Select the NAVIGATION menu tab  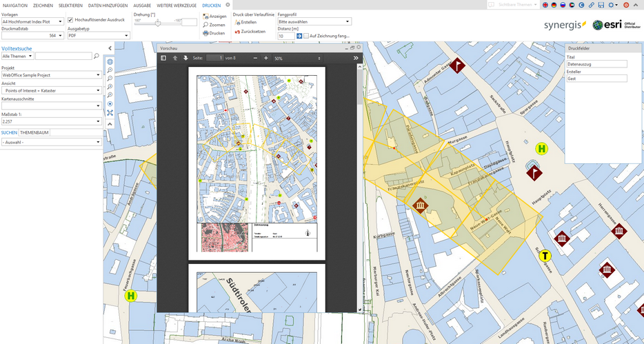(x=15, y=5)
